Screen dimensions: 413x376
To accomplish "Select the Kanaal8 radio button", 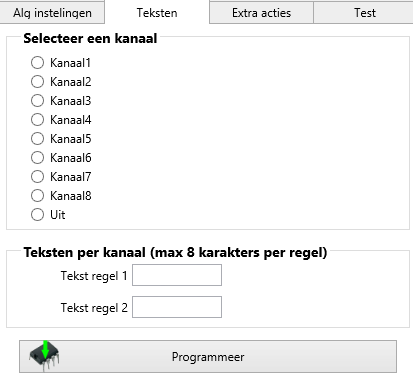I will click(37, 195).
